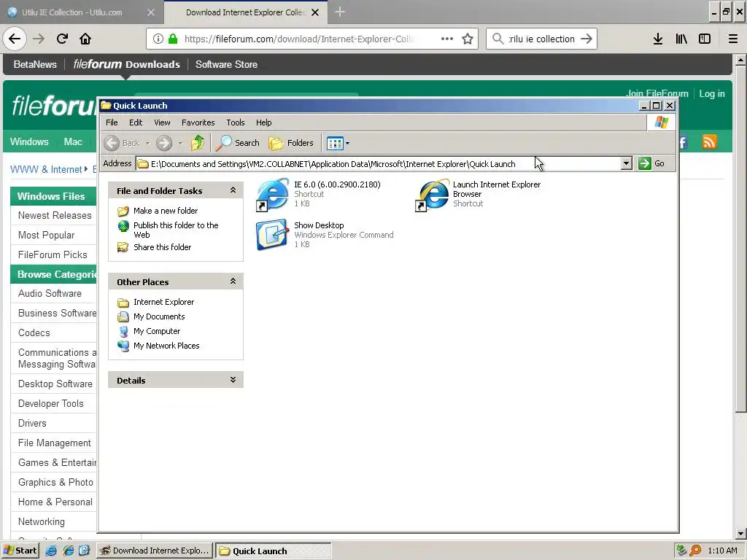Open Explorer address bar dropdown
Viewport: 747px width, 560px height.
[627, 163]
